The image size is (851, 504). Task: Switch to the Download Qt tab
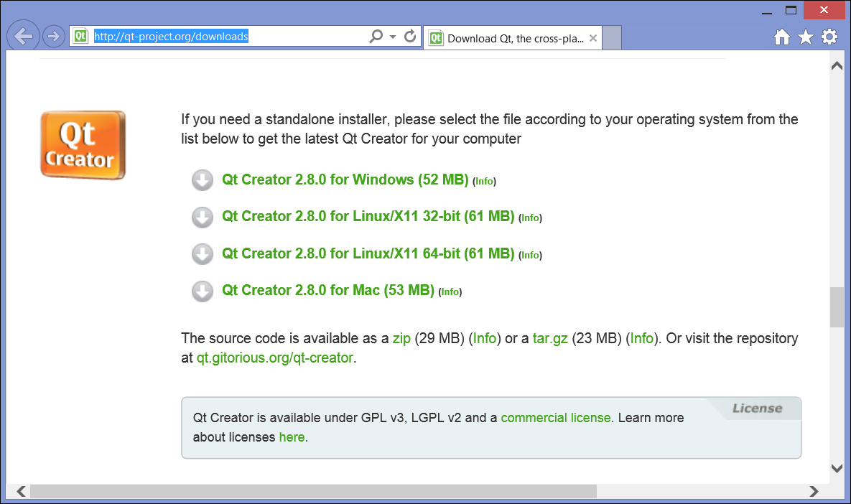(x=512, y=38)
